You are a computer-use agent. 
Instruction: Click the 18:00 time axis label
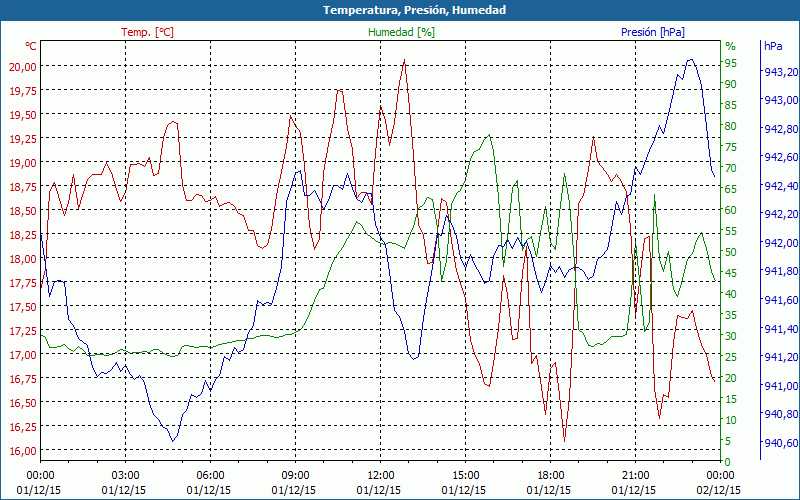(551, 475)
